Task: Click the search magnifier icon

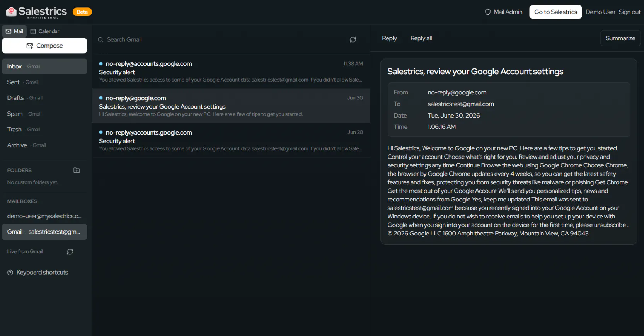Action: [x=101, y=39]
